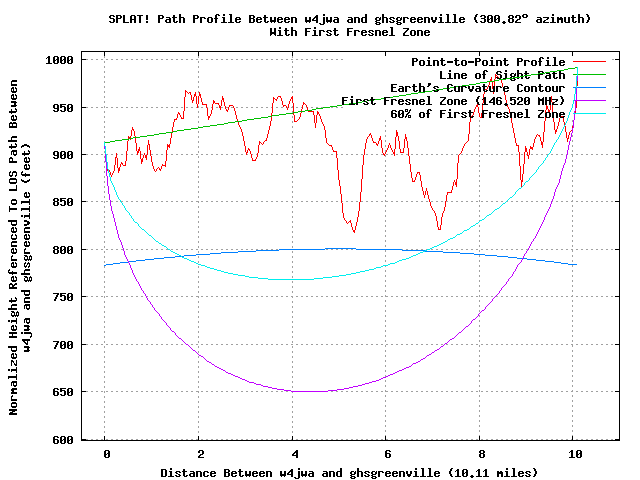Click the 650 tick label on y-axis
Image resolution: width=640 pixels, height=480 pixels.
click(64, 392)
